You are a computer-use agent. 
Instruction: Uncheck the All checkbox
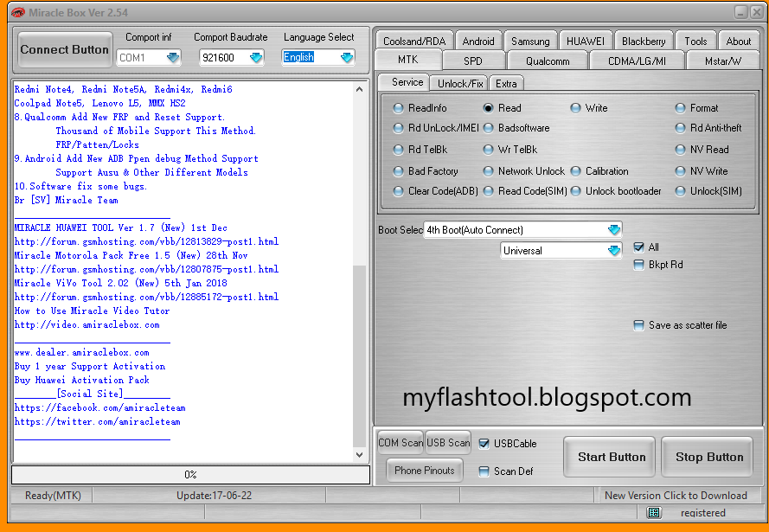click(638, 247)
